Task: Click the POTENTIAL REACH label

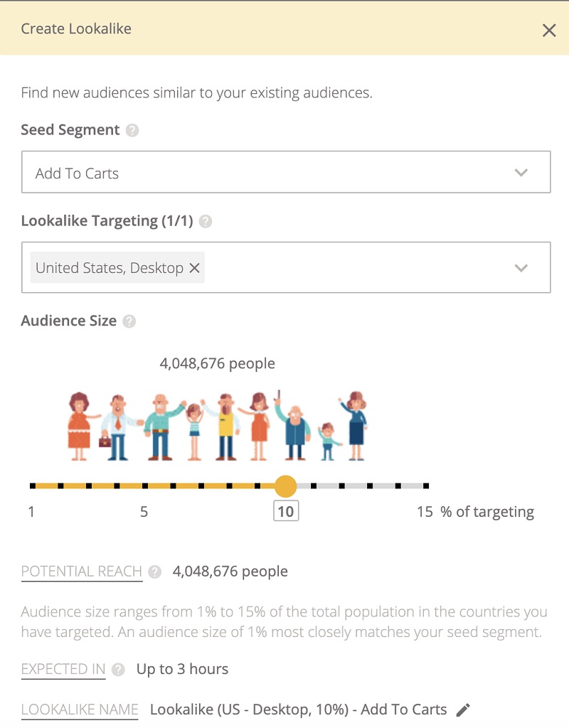Action: [x=82, y=572]
